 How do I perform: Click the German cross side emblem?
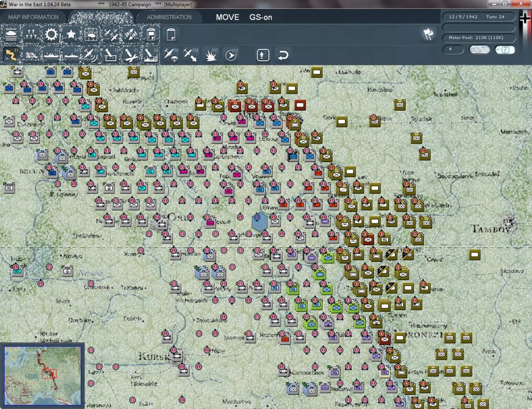[x=525, y=19]
